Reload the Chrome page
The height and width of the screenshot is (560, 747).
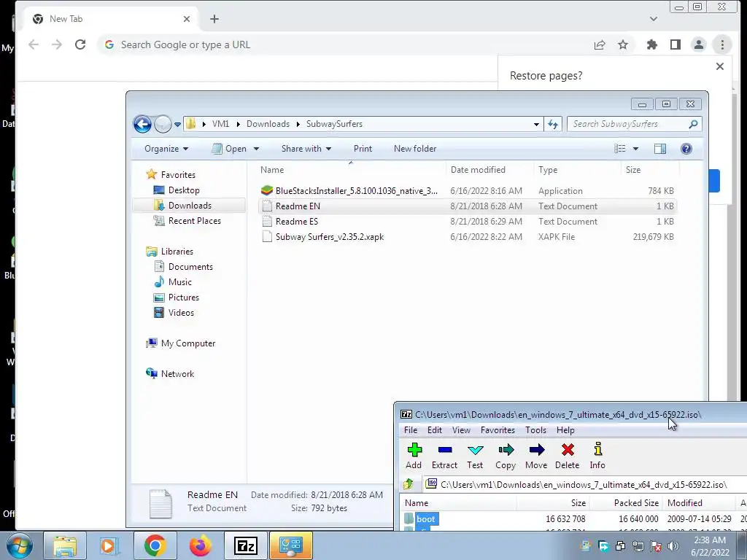80,44
